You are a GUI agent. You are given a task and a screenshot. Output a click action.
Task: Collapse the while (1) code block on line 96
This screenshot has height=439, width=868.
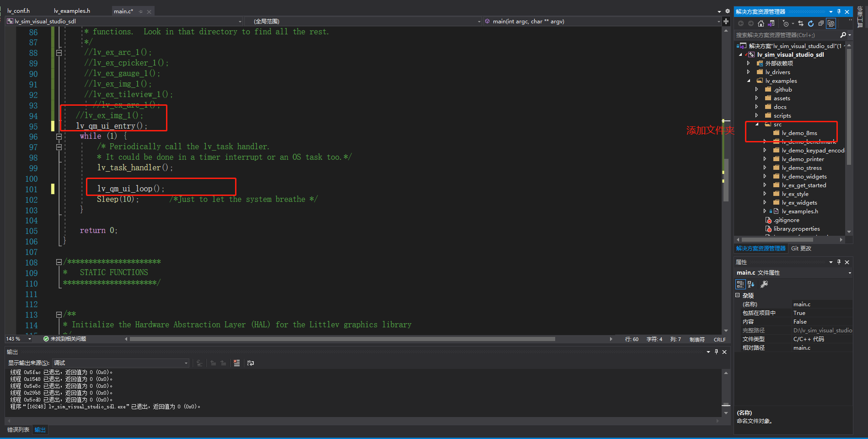click(x=59, y=136)
